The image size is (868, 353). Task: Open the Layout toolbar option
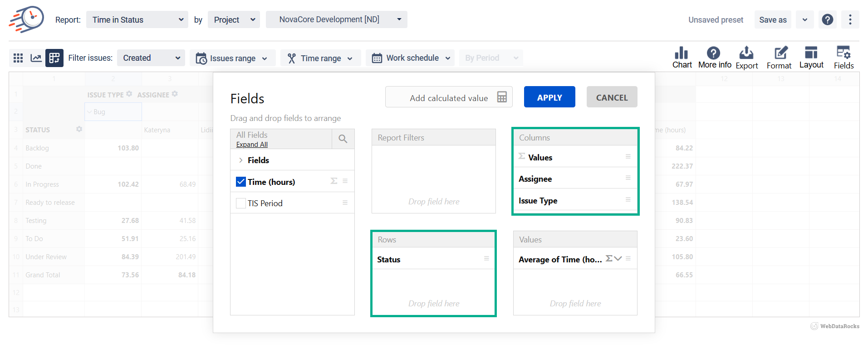[811, 58]
